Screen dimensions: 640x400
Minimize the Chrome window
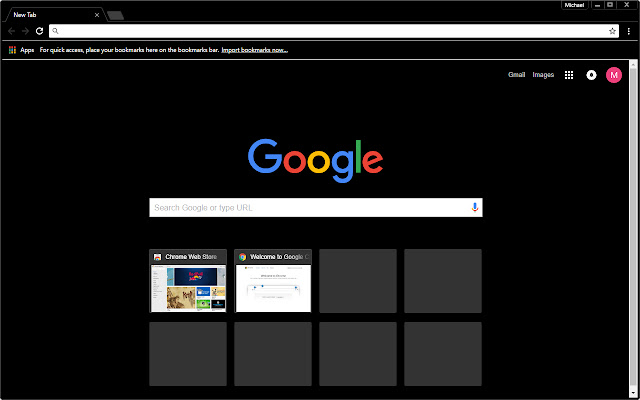(598, 5)
